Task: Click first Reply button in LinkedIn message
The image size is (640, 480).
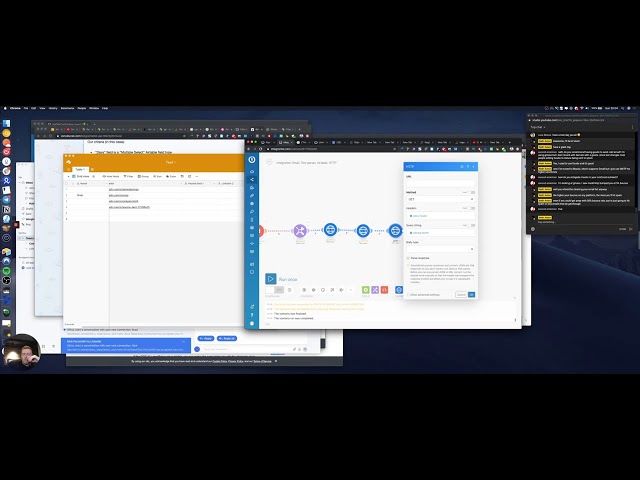Action: tap(206, 338)
